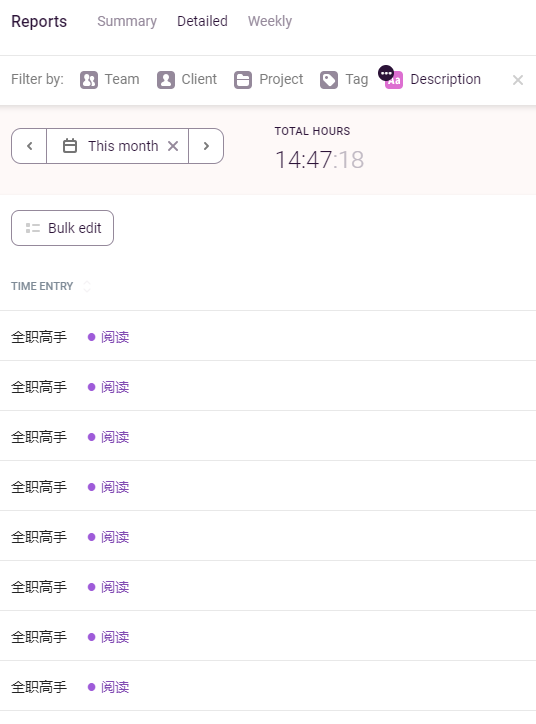536x724 pixels.
Task: Select the last 全职高手 time entry description
Action: 39,687
